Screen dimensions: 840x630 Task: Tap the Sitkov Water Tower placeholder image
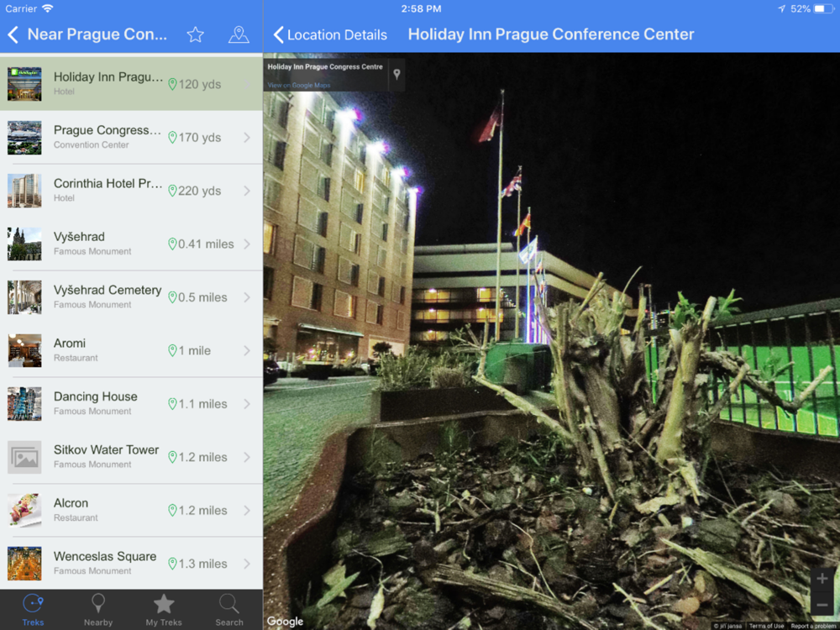(24, 458)
